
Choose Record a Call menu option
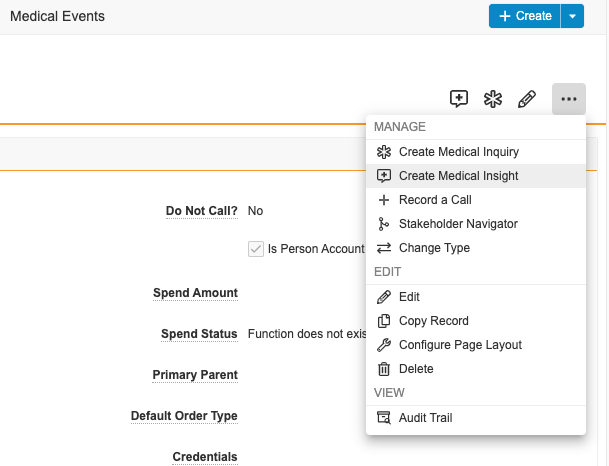click(435, 200)
